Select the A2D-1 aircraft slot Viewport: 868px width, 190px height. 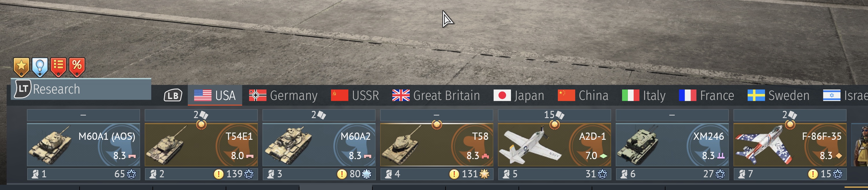pyautogui.click(x=554, y=145)
